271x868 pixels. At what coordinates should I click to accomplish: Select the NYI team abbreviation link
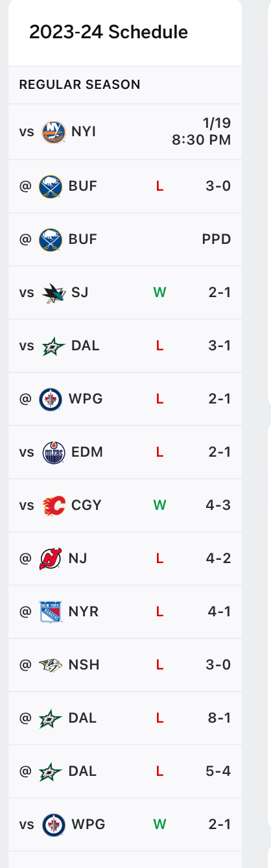[84, 132]
